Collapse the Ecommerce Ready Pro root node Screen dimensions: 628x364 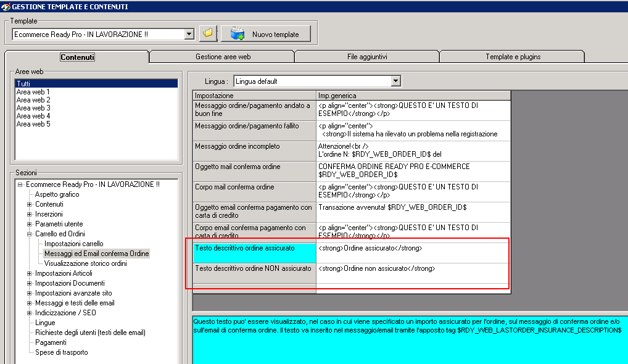[x=20, y=184]
